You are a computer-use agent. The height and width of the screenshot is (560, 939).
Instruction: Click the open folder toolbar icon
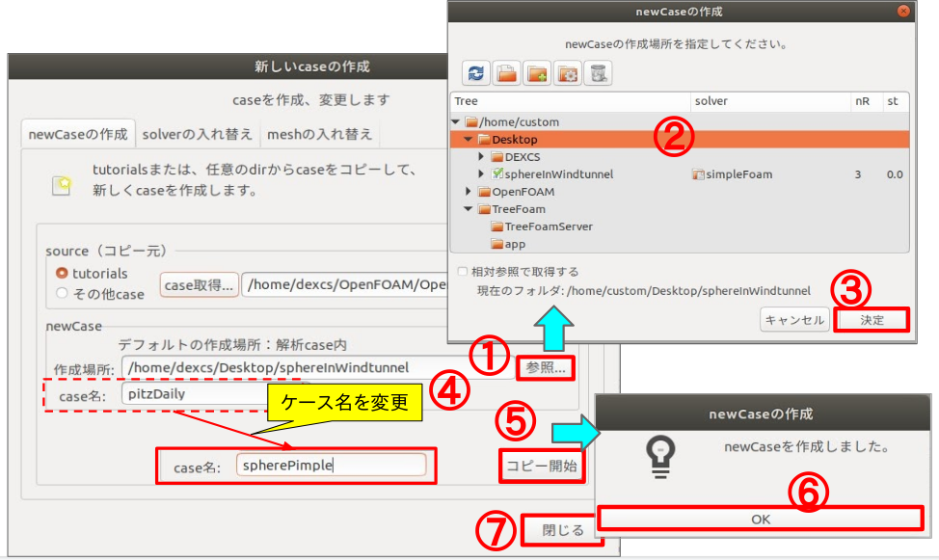point(506,73)
